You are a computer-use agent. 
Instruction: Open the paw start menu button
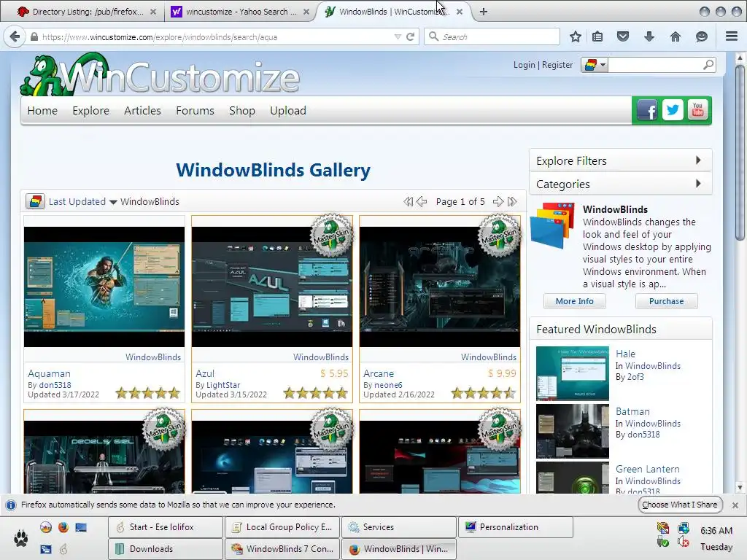[x=20, y=539]
